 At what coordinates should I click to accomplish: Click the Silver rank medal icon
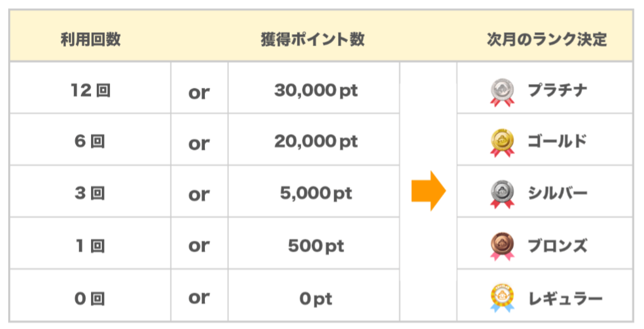point(502,194)
